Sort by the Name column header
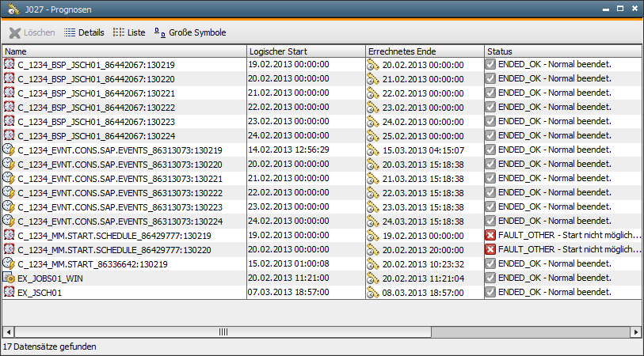644x356 pixels. coord(124,51)
